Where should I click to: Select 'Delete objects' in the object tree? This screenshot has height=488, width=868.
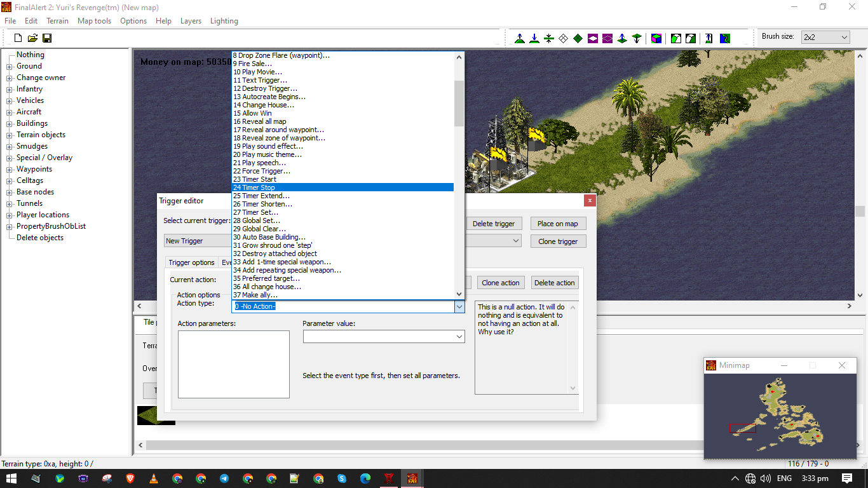tap(40, 238)
